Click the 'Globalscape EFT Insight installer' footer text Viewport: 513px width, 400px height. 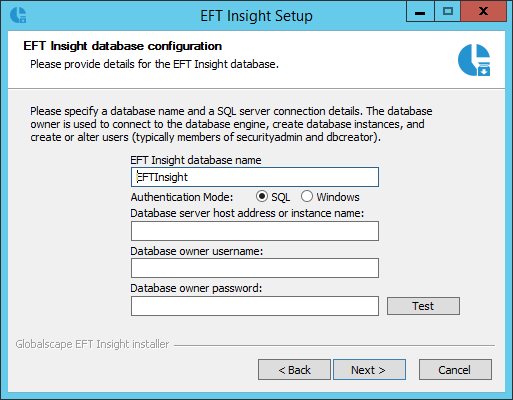coord(92,344)
